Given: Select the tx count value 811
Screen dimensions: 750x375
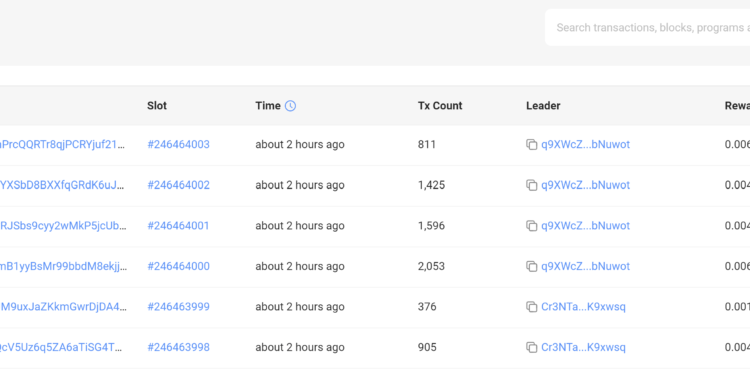Looking at the screenshot, I should [x=427, y=144].
